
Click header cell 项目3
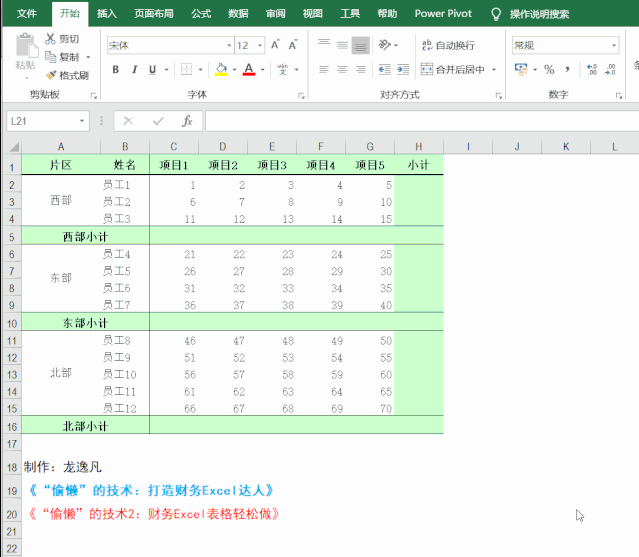click(272, 165)
